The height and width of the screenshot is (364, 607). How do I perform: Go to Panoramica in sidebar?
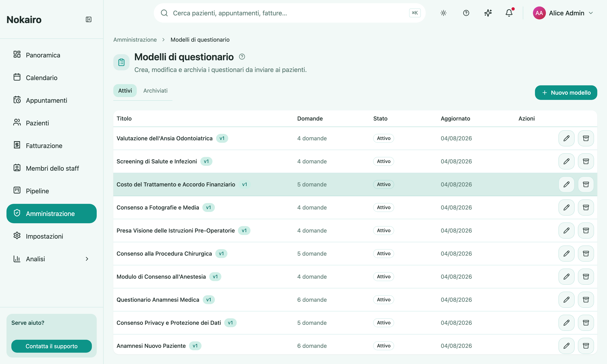pyautogui.click(x=52, y=55)
